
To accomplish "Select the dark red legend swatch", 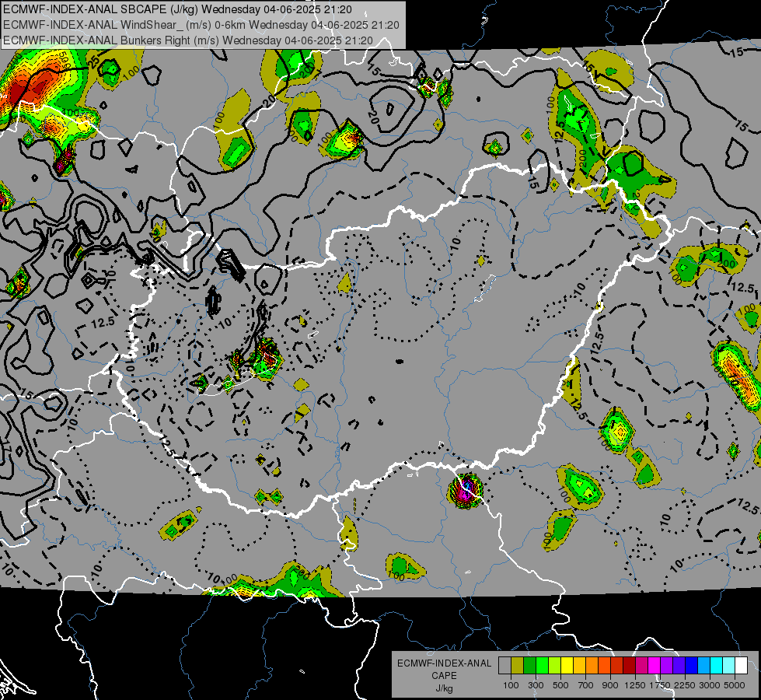I will pyautogui.click(x=629, y=666).
